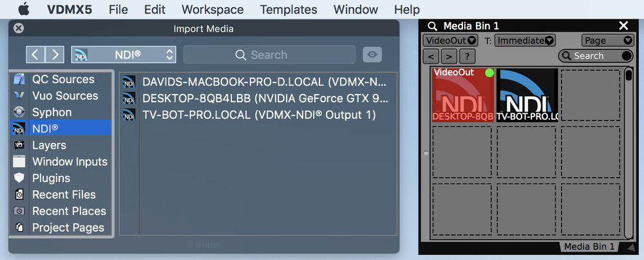Select NDI icon in sidebar

pyautogui.click(x=19, y=128)
